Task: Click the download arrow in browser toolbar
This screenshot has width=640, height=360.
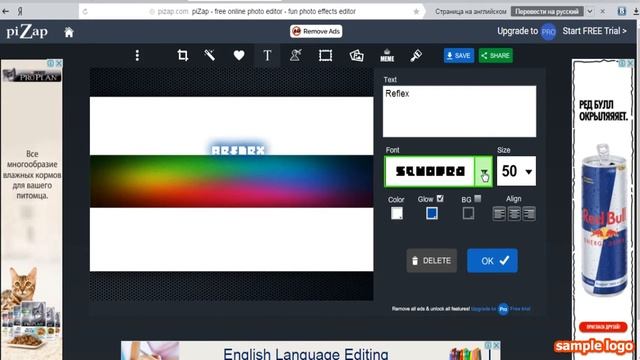Action: pos(636,11)
